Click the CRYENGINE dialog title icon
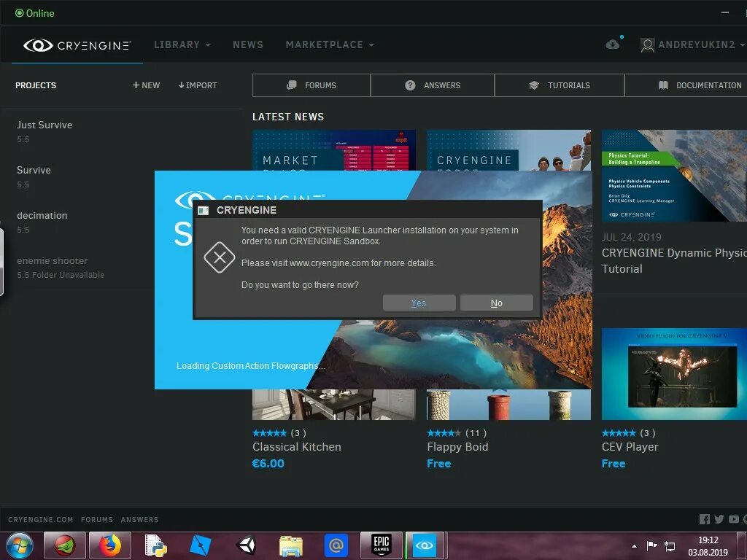The image size is (747, 560). [x=204, y=211]
